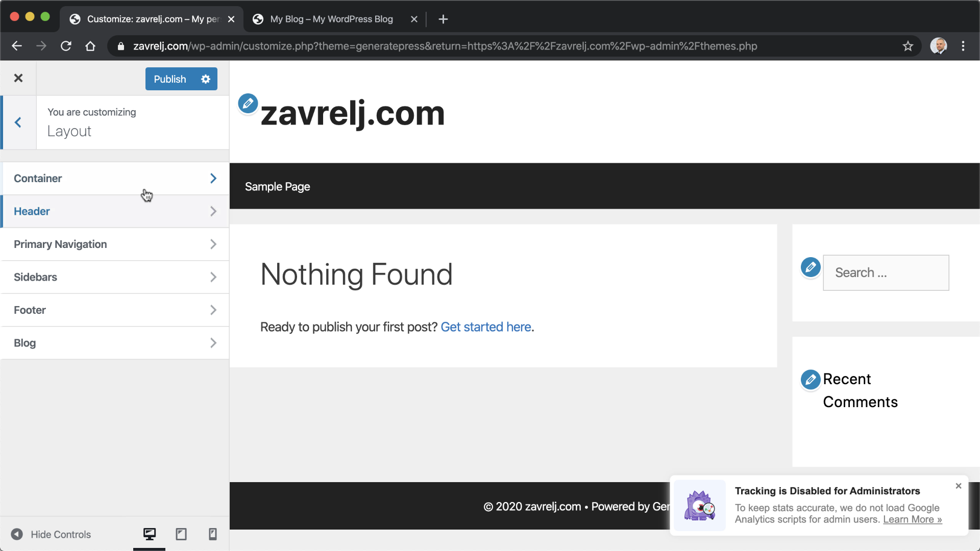Switch to desktop preview mode
This screenshot has height=551, width=980.
(150, 534)
